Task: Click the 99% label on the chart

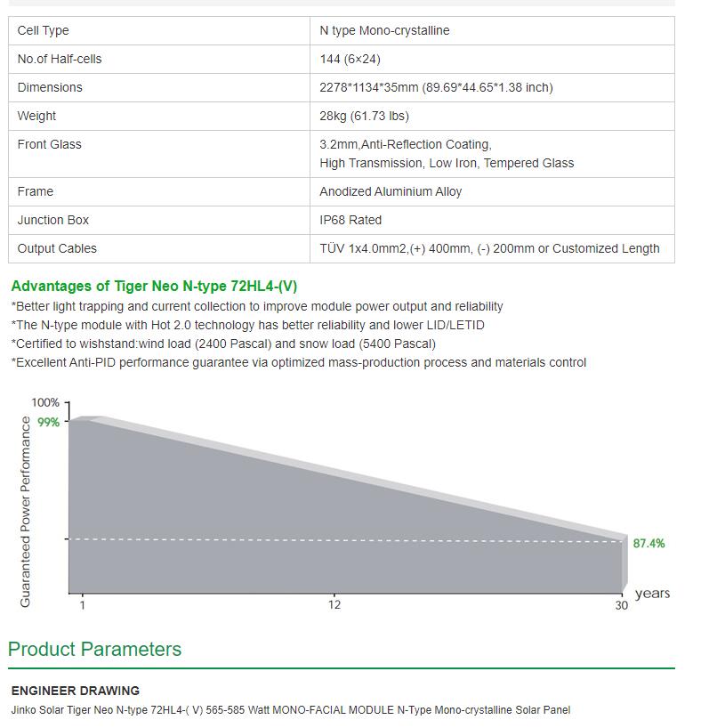Action: pyautogui.click(x=48, y=422)
